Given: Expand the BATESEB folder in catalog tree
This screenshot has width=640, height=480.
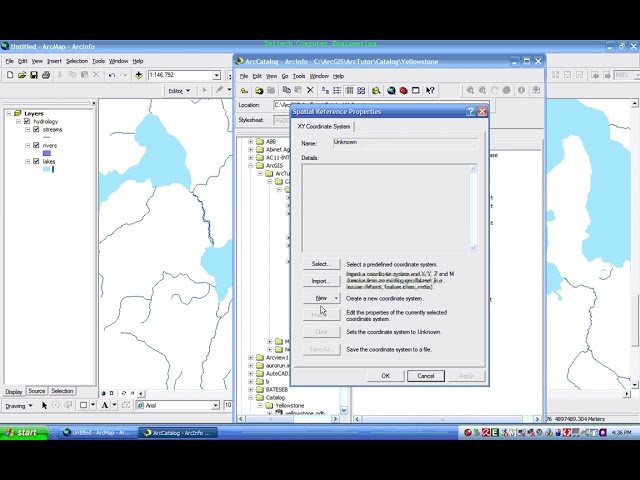Looking at the screenshot, I should point(251,390).
